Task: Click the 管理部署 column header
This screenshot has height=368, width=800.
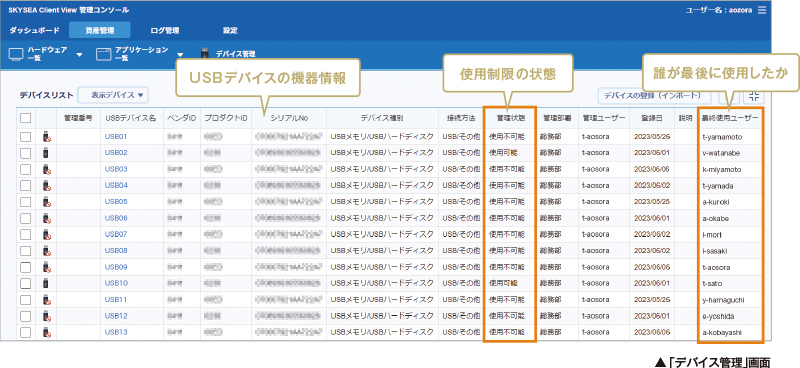Action: click(557, 118)
